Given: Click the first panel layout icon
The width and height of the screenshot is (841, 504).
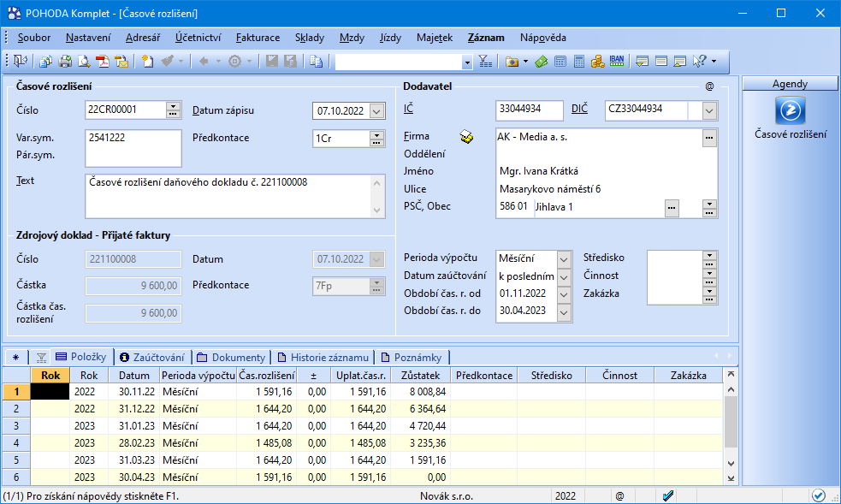Looking at the screenshot, I should 642,62.
